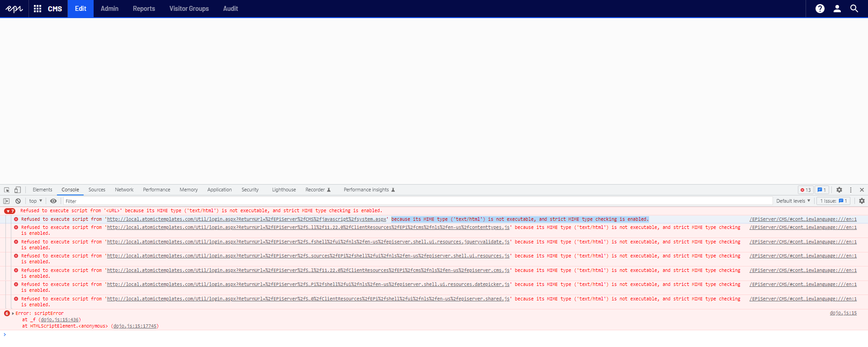Viewport: 868px width, 347px height.
Task: Collapse the grouped 7 refused-script errors
Action: (x=9, y=211)
